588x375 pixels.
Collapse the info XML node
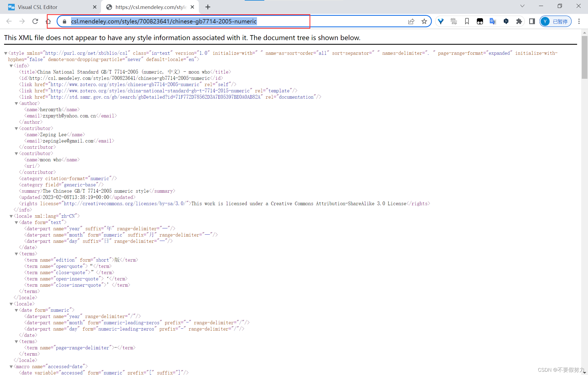(11, 66)
